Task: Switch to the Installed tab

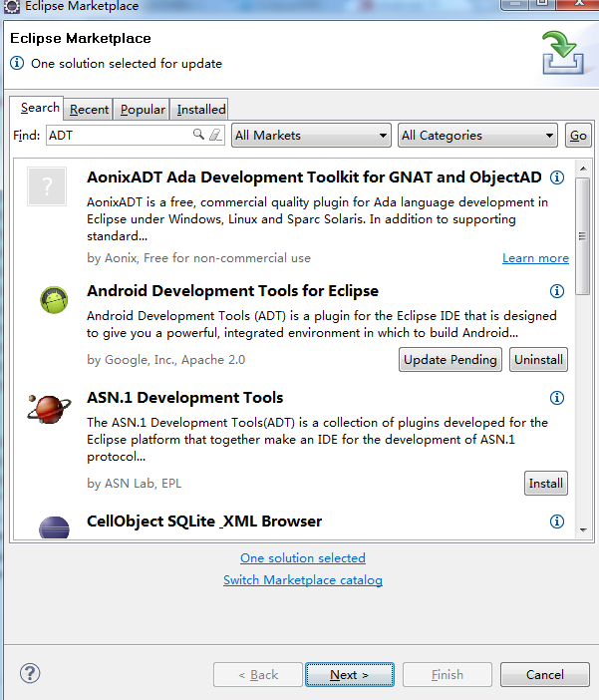Action: 200,110
